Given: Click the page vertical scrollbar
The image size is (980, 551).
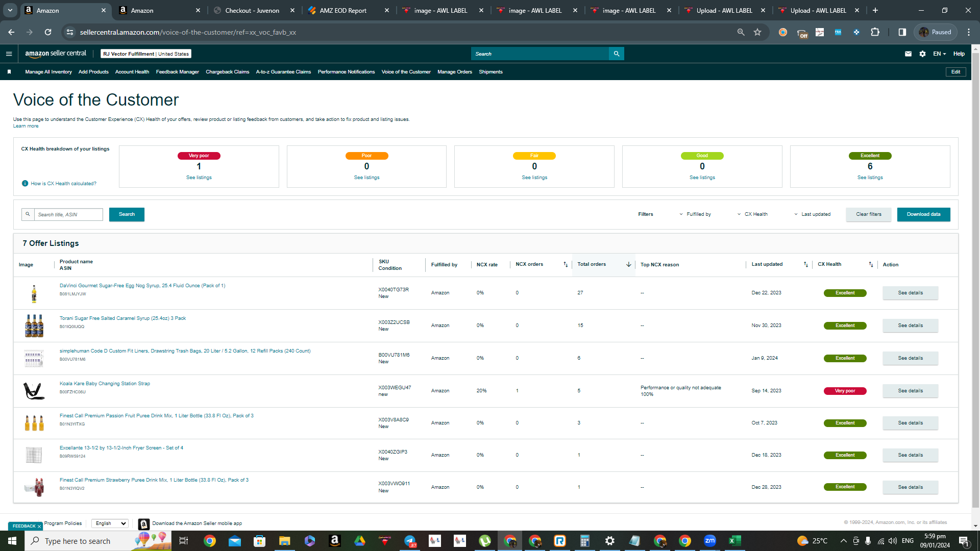Looking at the screenshot, I should pyautogui.click(x=975, y=281).
